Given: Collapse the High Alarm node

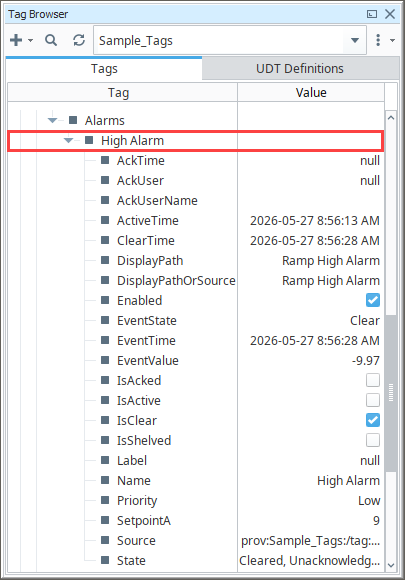Looking at the screenshot, I should pyautogui.click(x=68, y=140).
